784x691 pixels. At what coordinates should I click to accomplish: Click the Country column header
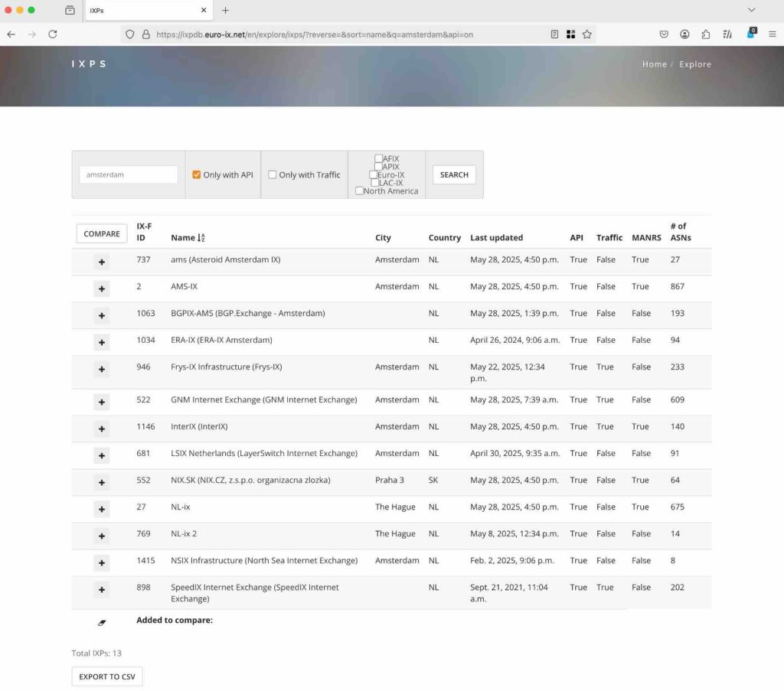click(445, 238)
